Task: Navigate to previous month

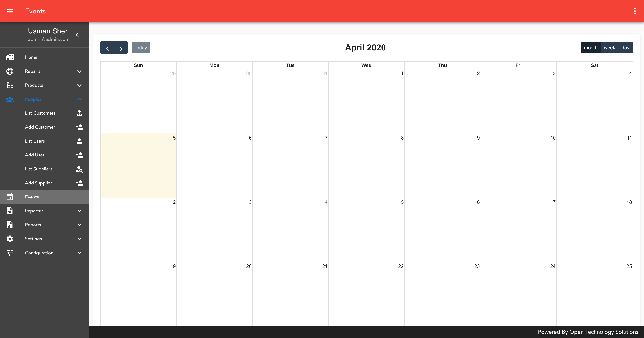Action: tap(107, 47)
